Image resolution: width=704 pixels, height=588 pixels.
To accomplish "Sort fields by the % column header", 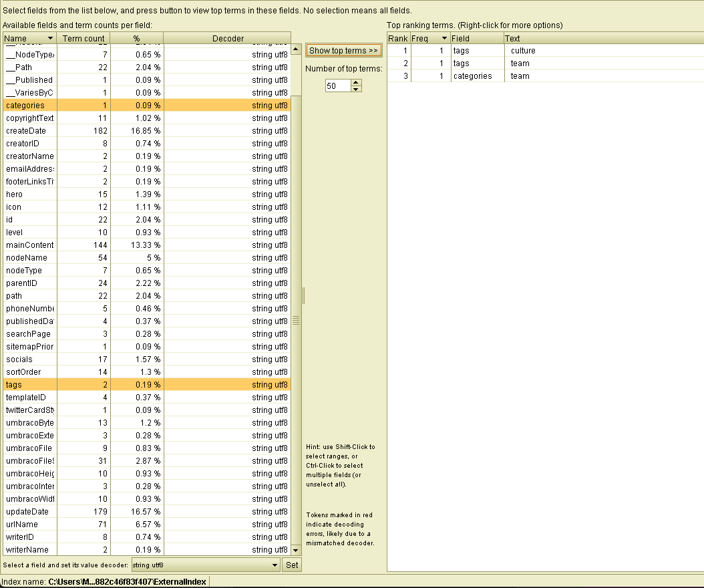I will click(x=136, y=38).
